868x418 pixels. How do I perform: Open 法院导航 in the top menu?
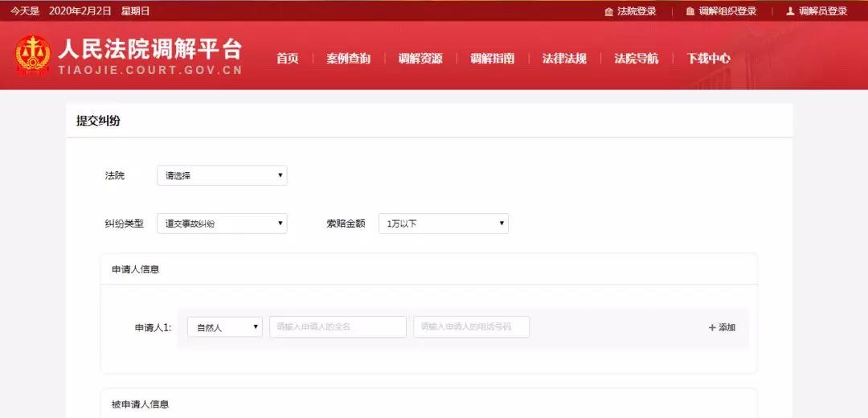[636, 59]
